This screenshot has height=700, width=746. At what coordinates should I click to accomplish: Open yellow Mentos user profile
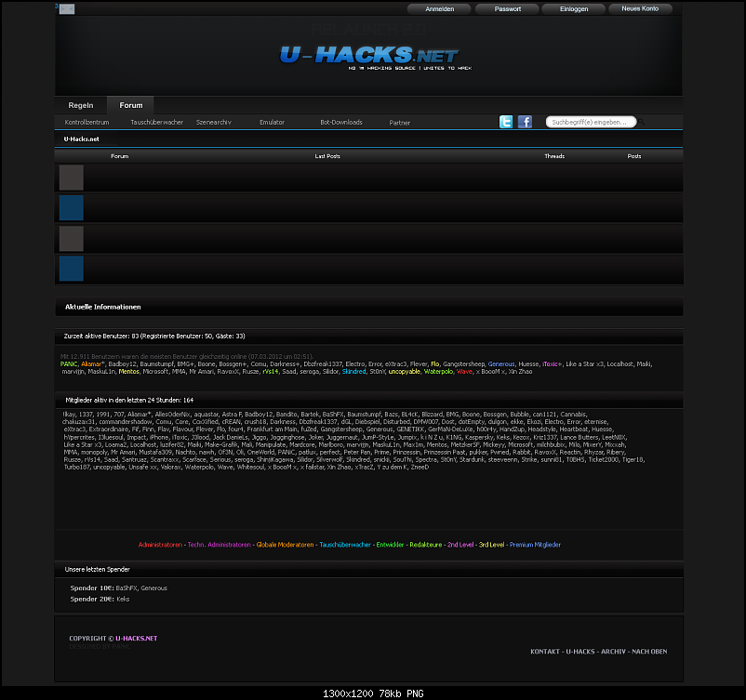coord(129,372)
